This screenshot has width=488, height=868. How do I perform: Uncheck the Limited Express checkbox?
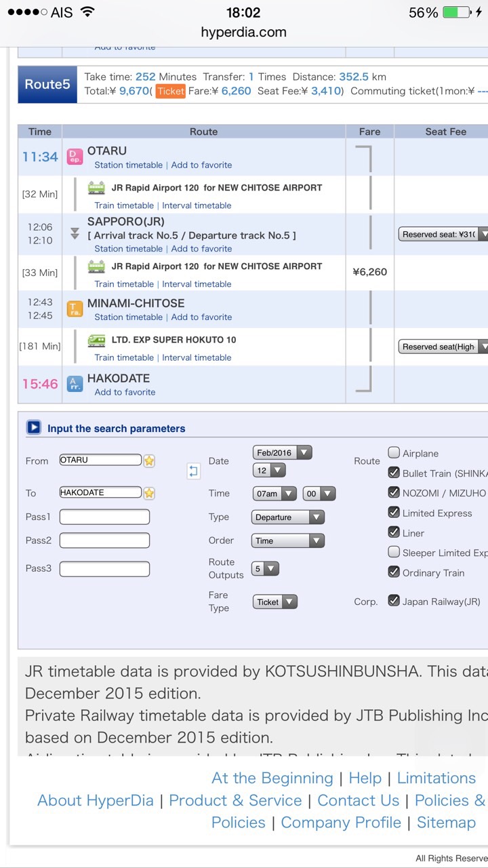tap(394, 512)
